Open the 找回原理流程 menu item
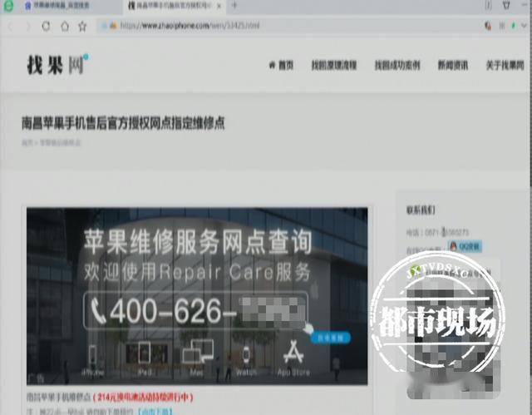The image size is (532, 415). 334,65
